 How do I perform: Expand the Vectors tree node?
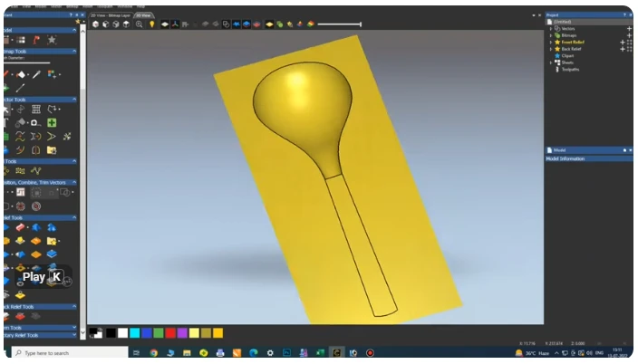551,29
